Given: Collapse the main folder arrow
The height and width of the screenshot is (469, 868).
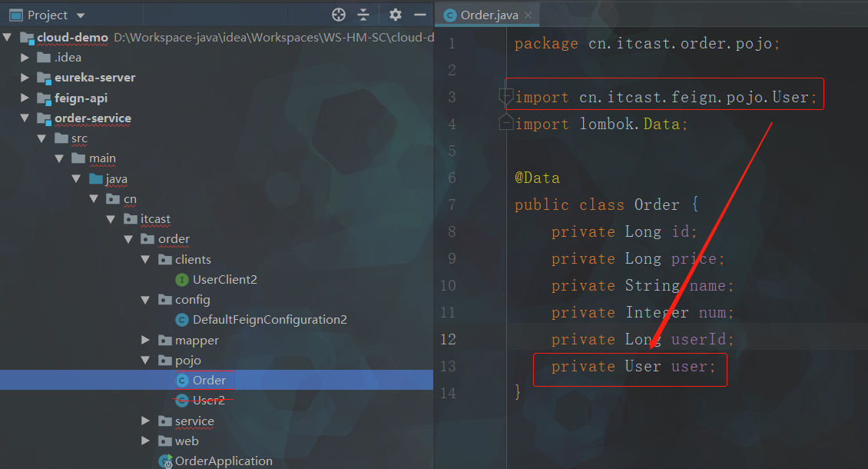Looking at the screenshot, I should tap(59, 158).
